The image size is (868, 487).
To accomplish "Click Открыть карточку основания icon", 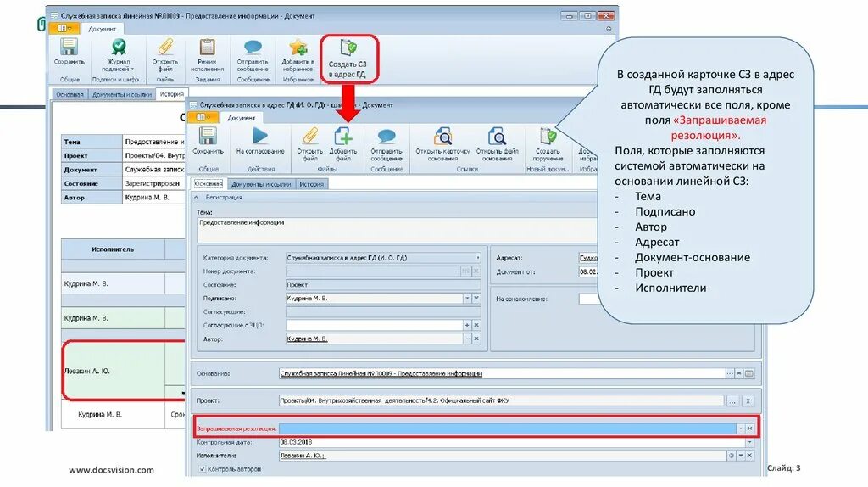I will point(442,136).
